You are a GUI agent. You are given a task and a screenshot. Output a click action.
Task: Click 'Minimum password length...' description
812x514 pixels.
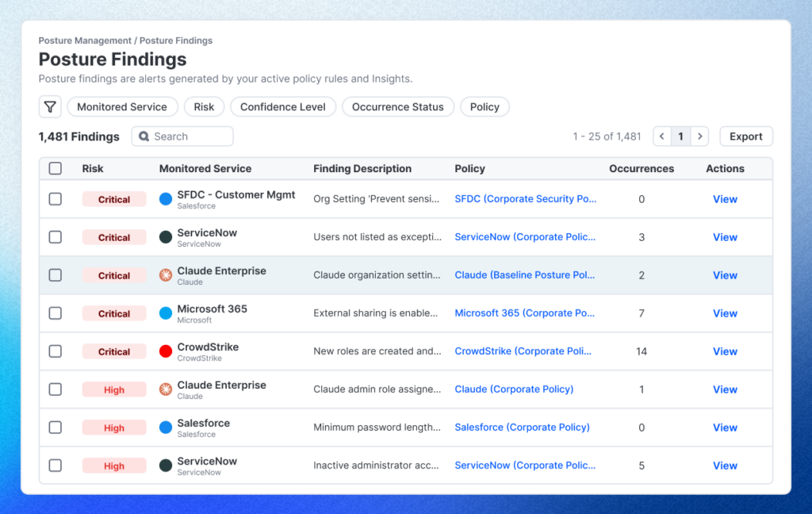[x=377, y=428]
